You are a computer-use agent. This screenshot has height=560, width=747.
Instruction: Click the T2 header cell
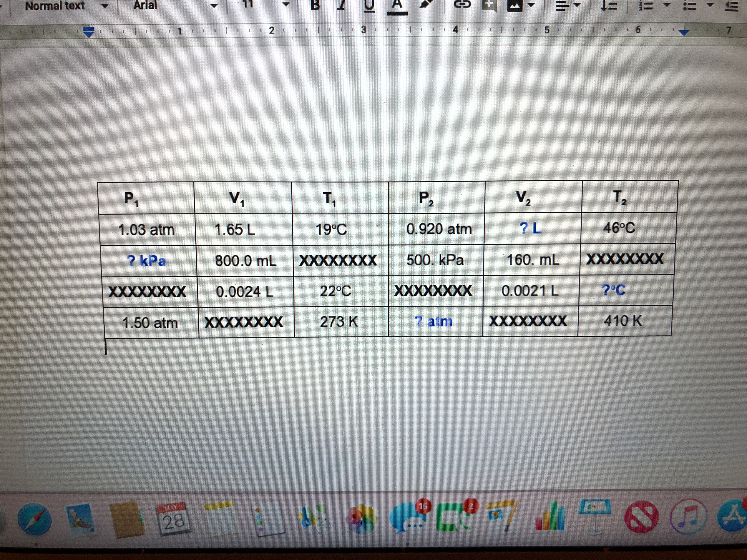[x=630, y=197]
